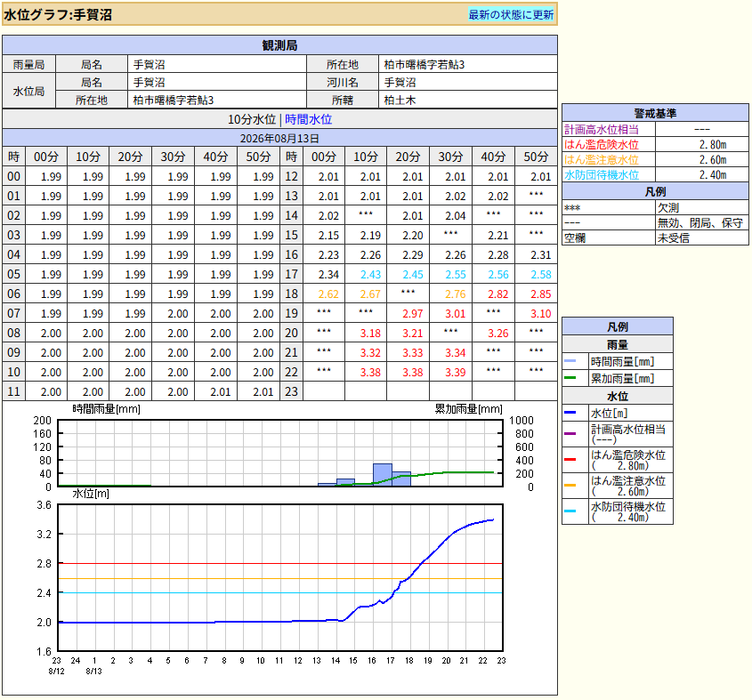Select the 10分水位 label
Image resolution: width=752 pixels, height=700 pixels.
pos(252,119)
